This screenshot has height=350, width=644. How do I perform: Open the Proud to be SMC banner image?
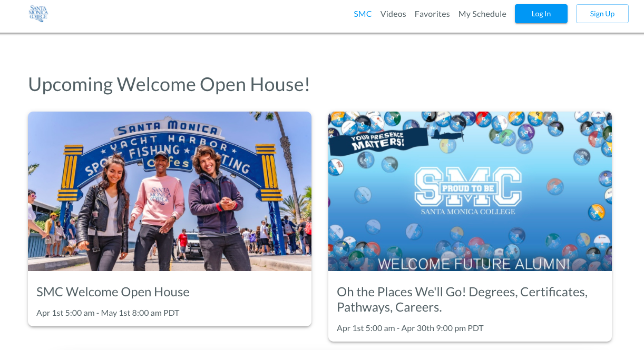point(470,191)
